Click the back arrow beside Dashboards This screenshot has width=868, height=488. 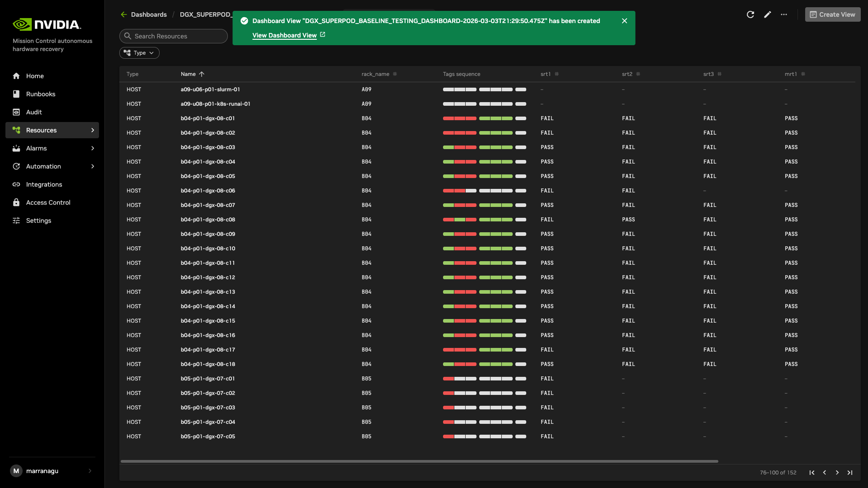[x=123, y=14]
